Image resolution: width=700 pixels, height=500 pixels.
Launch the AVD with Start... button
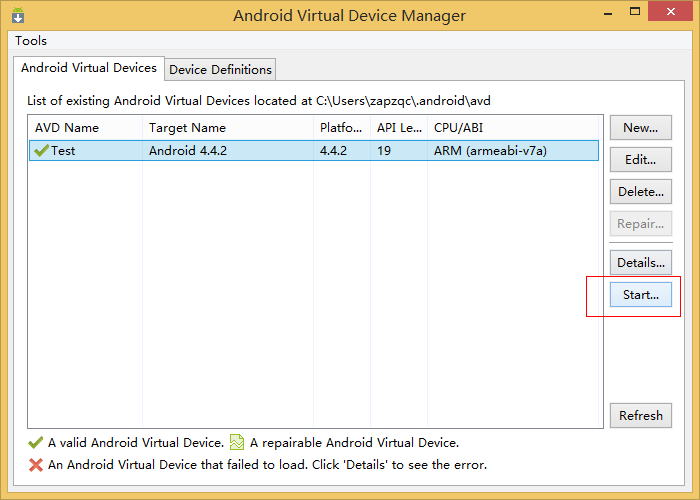(641, 295)
